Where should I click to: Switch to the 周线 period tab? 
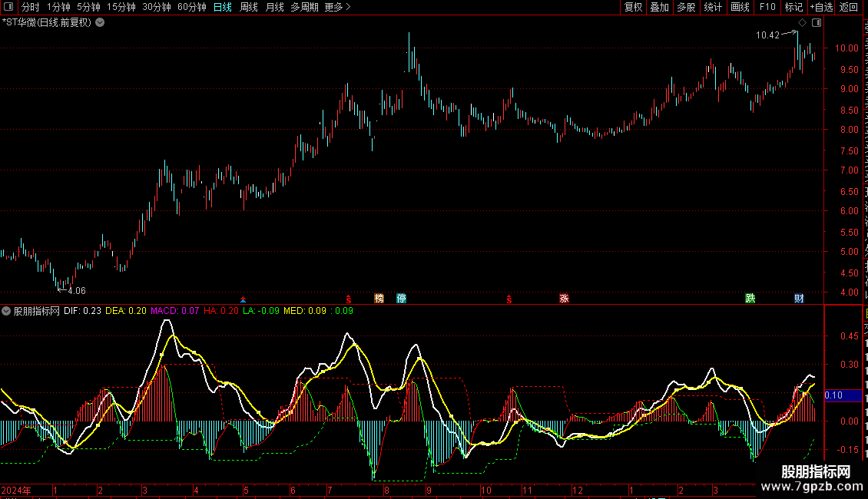click(x=249, y=7)
